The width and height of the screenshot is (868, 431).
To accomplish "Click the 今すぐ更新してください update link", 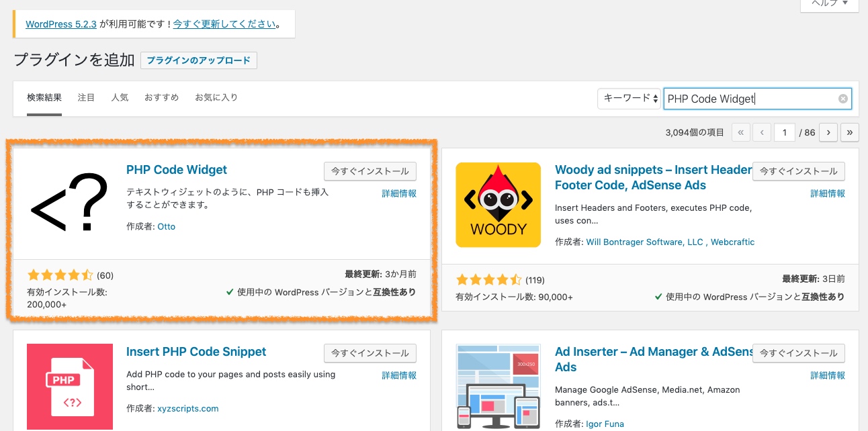I will click(224, 24).
